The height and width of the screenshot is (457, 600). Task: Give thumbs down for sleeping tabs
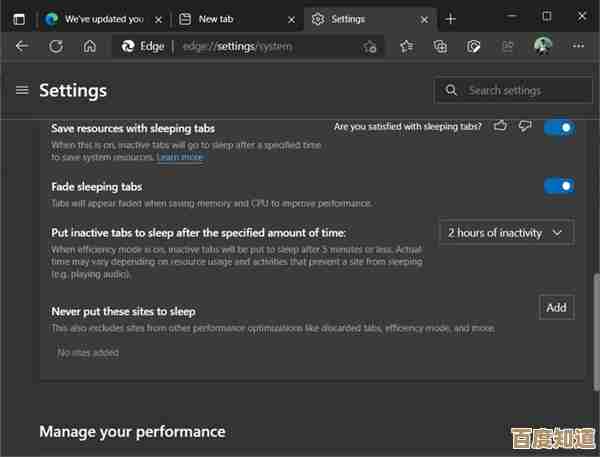tap(525, 127)
